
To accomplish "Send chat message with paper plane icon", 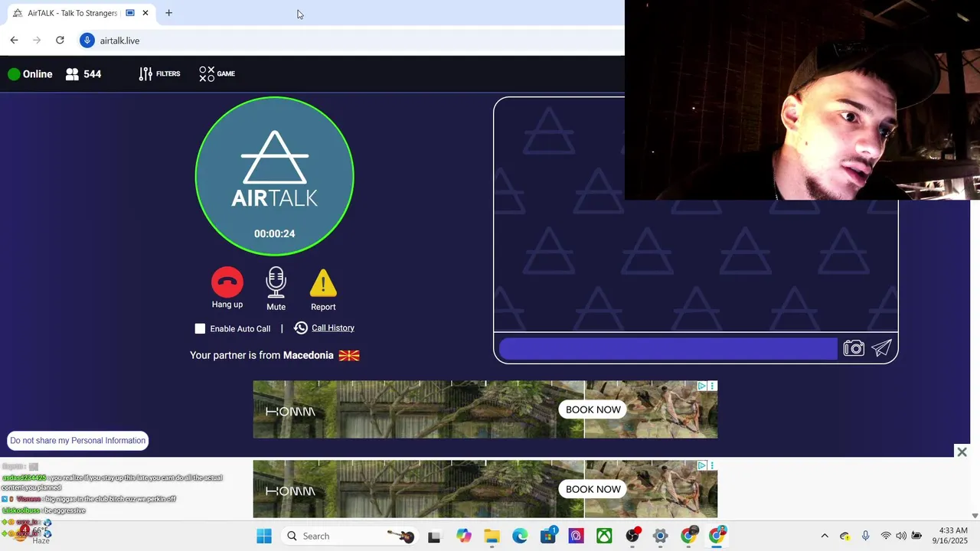I will tap(882, 348).
